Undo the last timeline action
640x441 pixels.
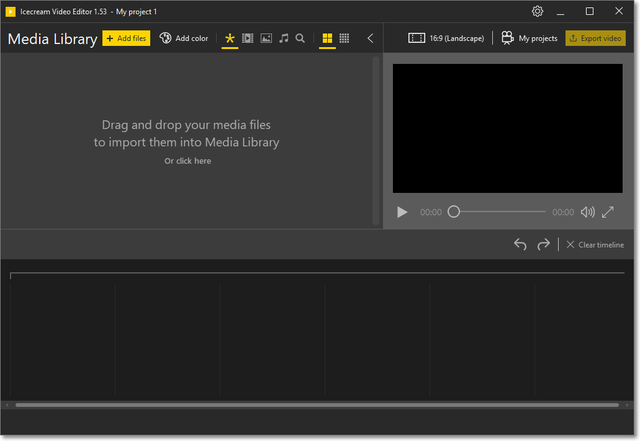(520, 244)
